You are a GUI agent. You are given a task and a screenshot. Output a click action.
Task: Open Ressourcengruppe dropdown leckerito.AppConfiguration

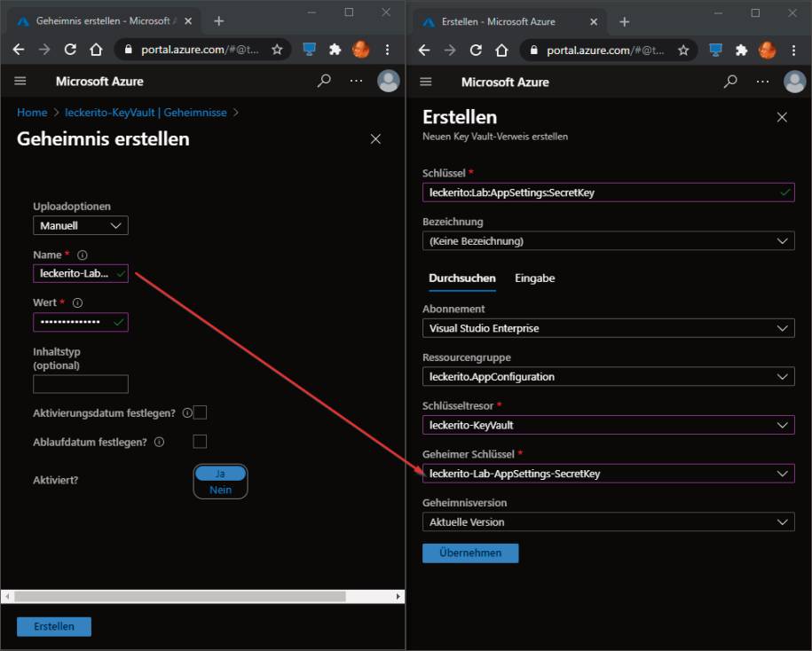[609, 377]
